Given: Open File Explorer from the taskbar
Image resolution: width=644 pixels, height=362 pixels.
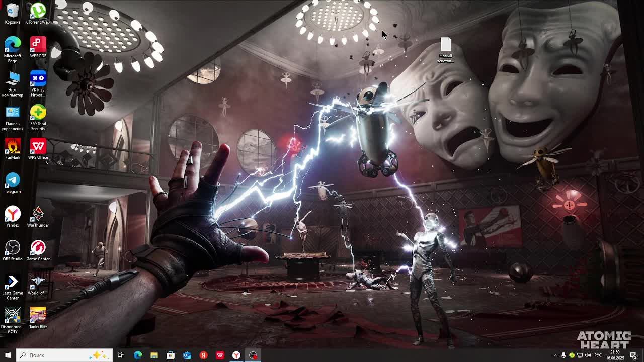Looking at the screenshot, I should click(x=154, y=355).
